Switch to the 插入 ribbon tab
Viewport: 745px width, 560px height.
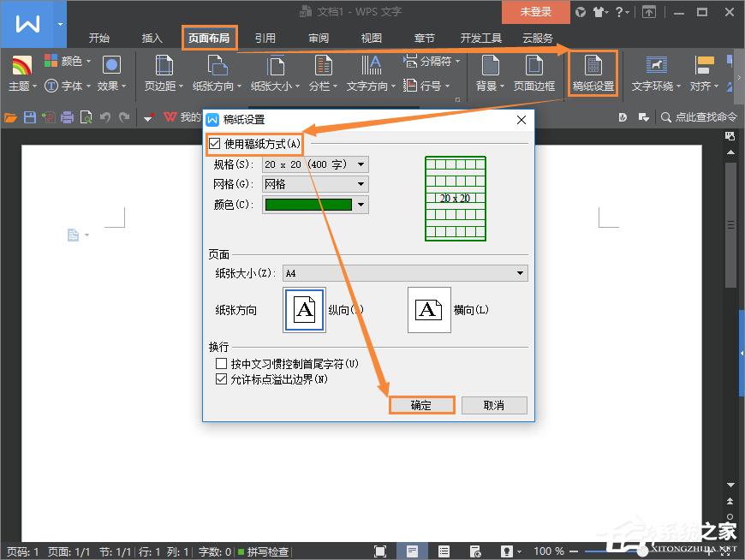152,38
